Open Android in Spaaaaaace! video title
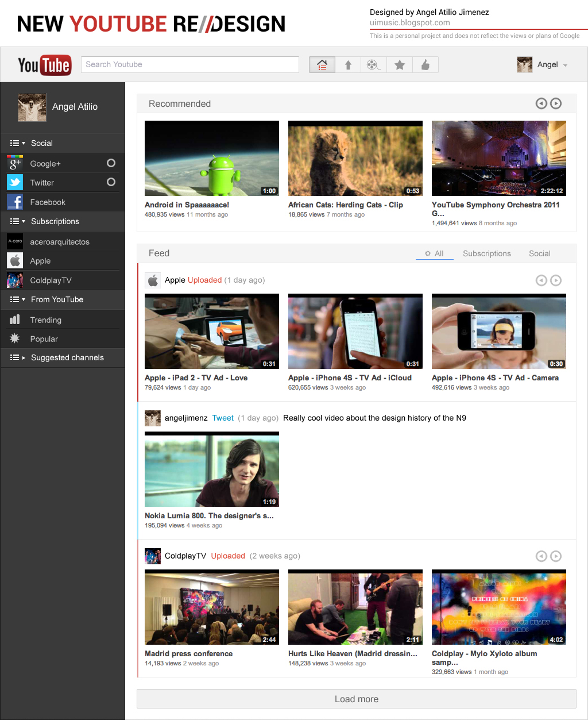The image size is (588, 720). (187, 205)
